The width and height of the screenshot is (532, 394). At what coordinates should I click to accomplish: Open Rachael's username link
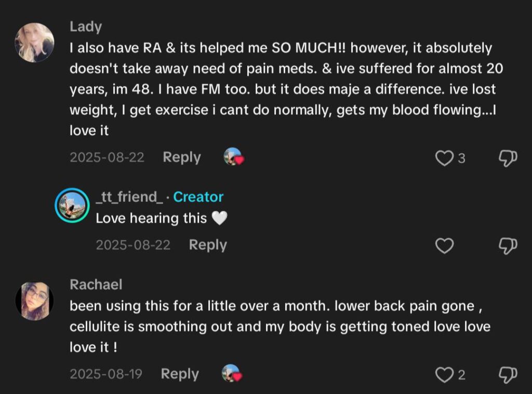pos(96,284)
